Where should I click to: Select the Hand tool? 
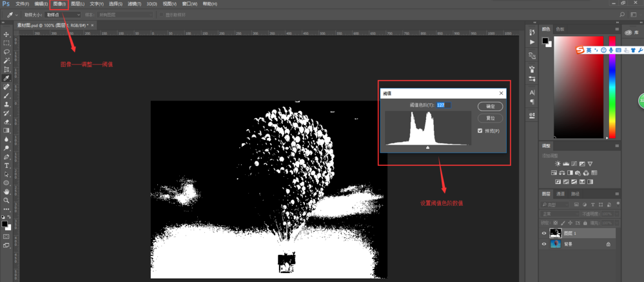(x=6, y=192)
